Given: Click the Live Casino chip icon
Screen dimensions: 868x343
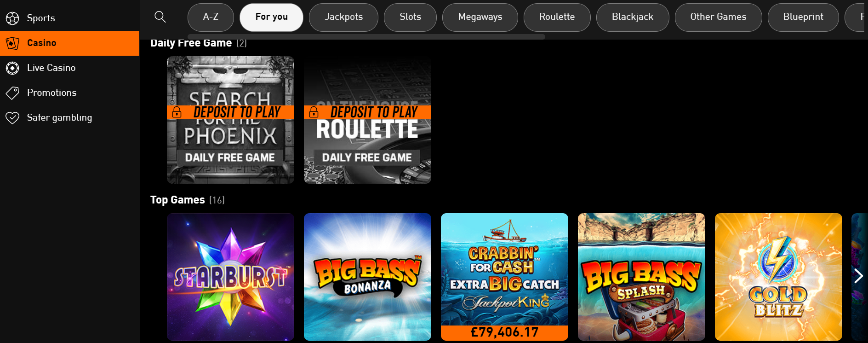Looking at the screenshot, I should [12, 68].
